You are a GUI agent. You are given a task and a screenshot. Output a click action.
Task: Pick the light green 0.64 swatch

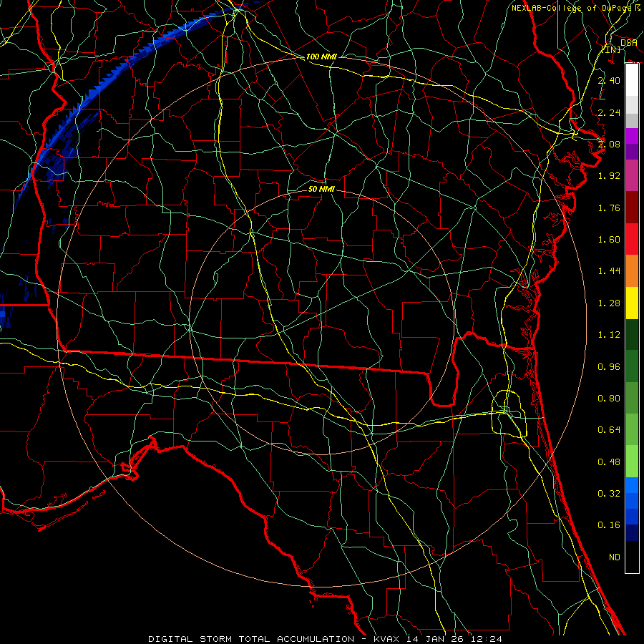pyautogui.click(x=632, y=429)
